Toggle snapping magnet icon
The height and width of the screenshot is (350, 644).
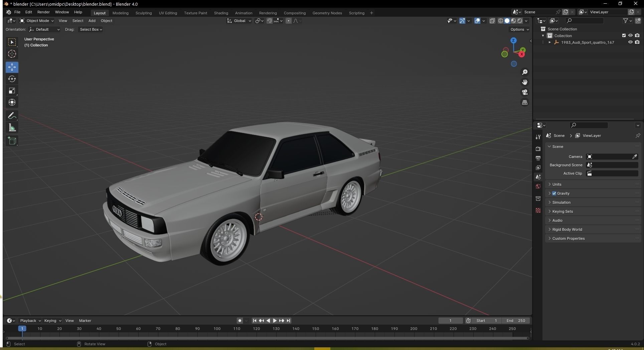coord(269,21)
